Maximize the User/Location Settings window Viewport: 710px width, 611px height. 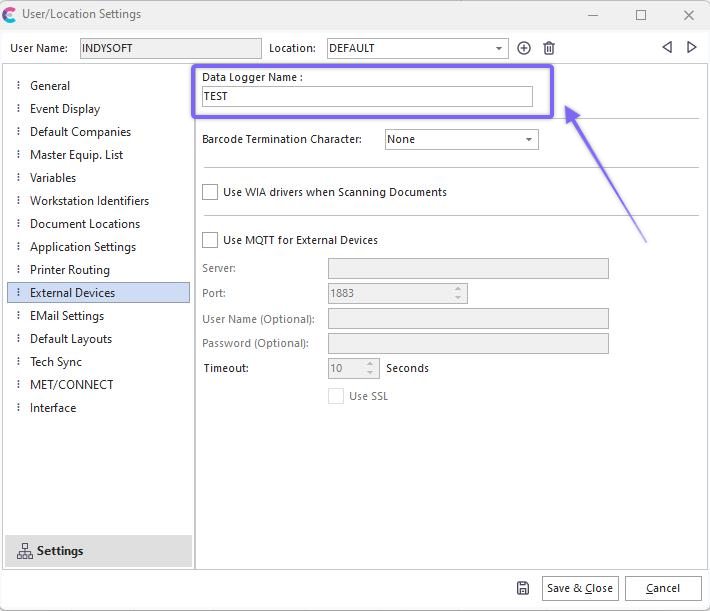pyautogui.click(x=641, y=15)
